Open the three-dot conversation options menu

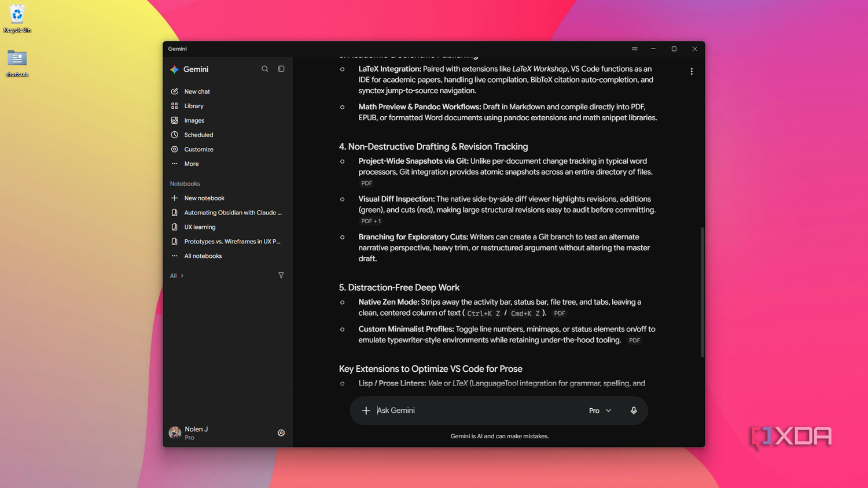(692, 72)
